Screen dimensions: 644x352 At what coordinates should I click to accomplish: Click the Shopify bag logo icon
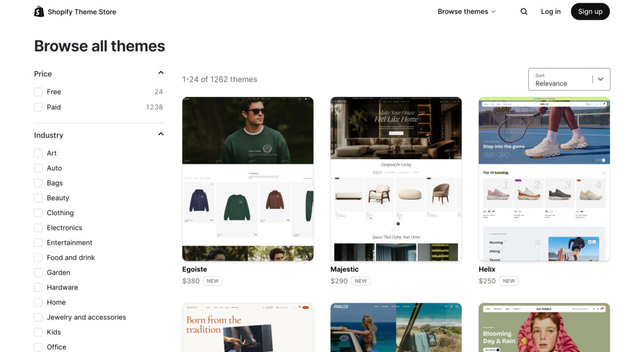[x=39, y=11]
